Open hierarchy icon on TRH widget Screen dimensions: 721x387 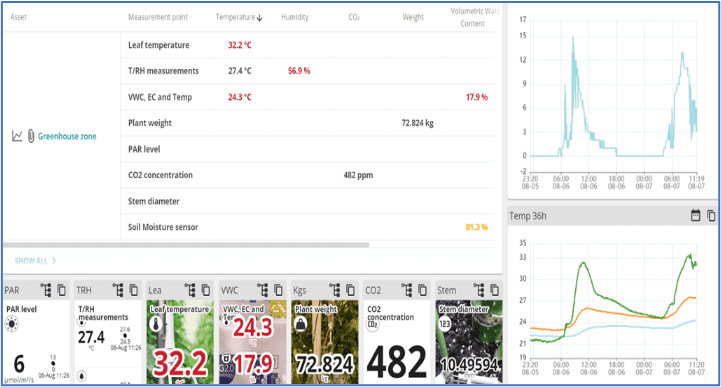coord(118,290)
